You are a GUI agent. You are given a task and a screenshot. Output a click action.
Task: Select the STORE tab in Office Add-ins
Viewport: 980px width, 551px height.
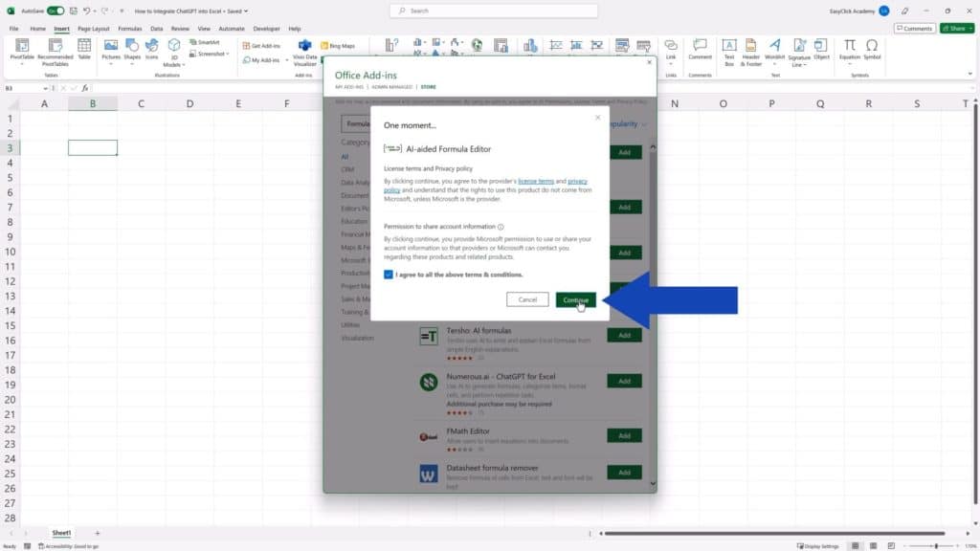tap(428, 87)
